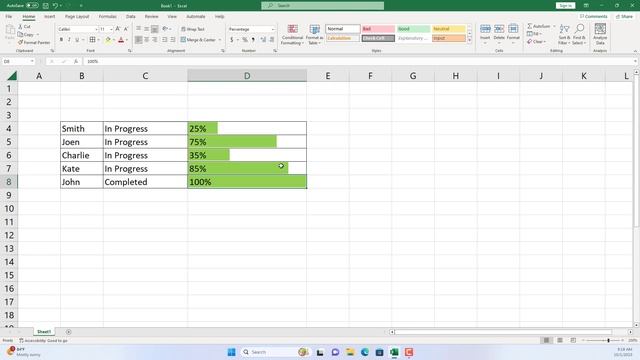Toggle Align Right horizontal alignment

154,40
